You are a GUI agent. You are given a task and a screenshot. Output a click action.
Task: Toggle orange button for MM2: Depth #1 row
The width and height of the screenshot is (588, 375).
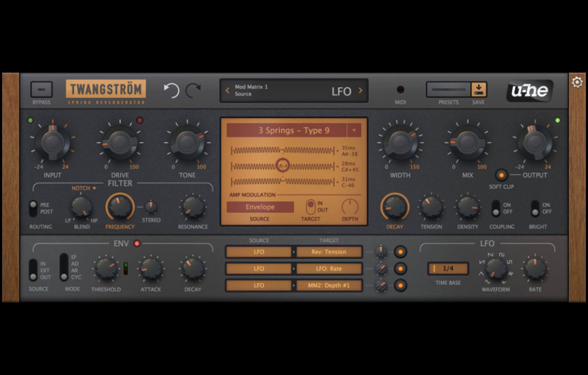(x=400, y=286)
